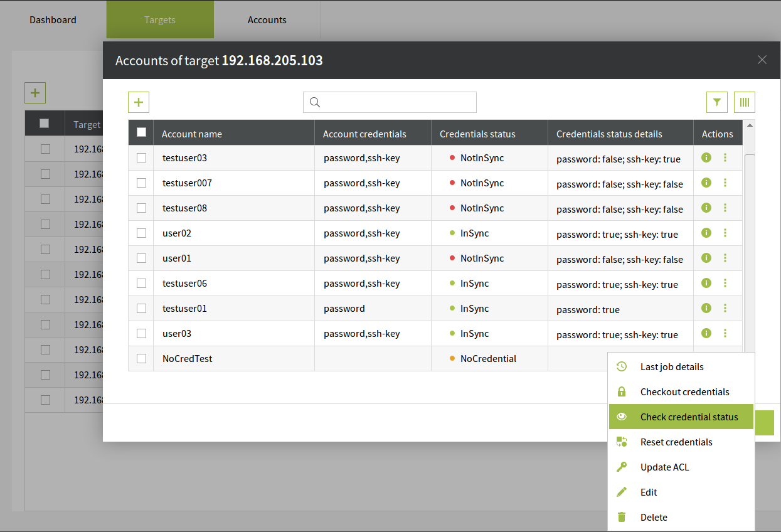This screenshot has width=781, height=532.
Task: Open the filter funnel icon
Action: [716, 102]
